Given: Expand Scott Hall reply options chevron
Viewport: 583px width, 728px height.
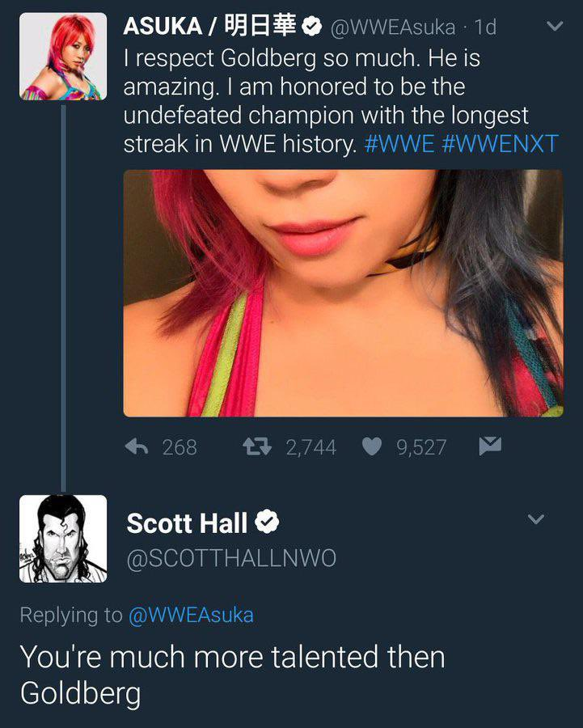Looking at the screenshot, I should click(x=536, y=518).
